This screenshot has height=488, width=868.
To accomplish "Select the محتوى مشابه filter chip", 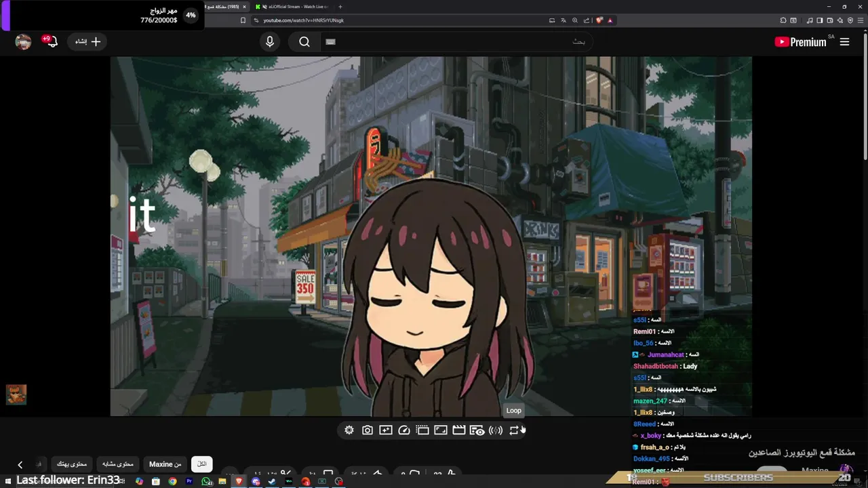I will pyautogui.click(x=118, y=464).
